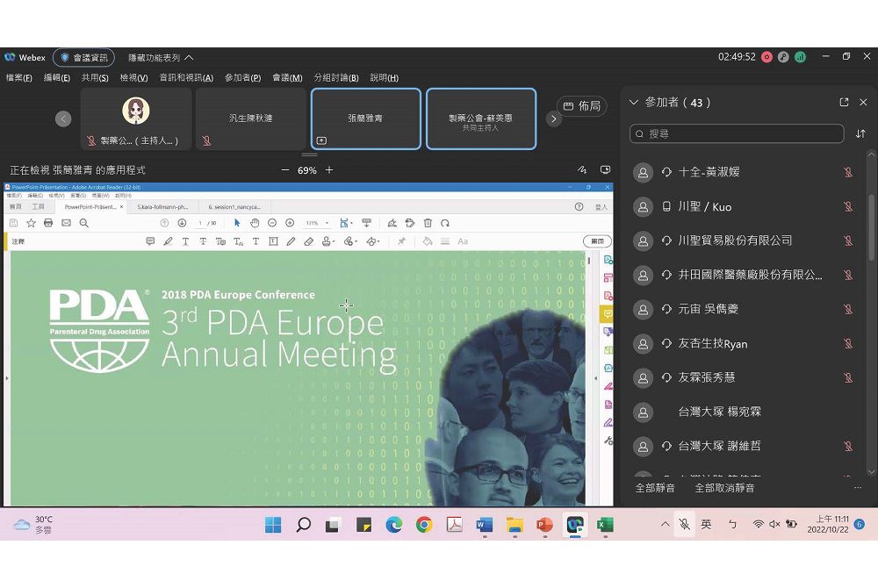
Task: Go to next page in Acrobat
Action: tap(182, 223)
